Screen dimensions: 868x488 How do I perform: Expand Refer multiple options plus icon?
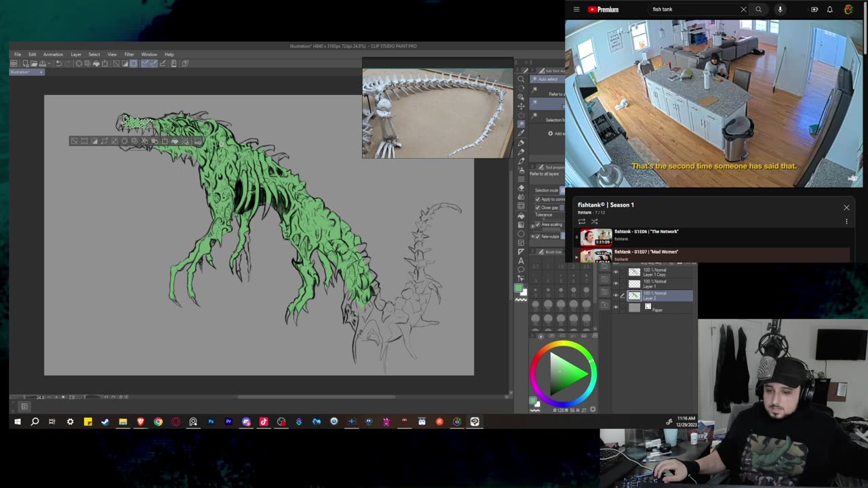click(x=532, y=237)
